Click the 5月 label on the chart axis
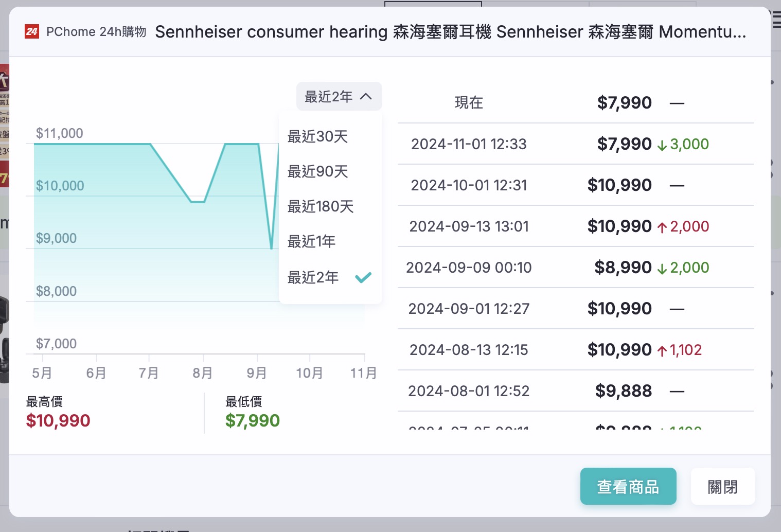This screenshot has width=781, height=532. pyautogui.click(x=42, y=373)
